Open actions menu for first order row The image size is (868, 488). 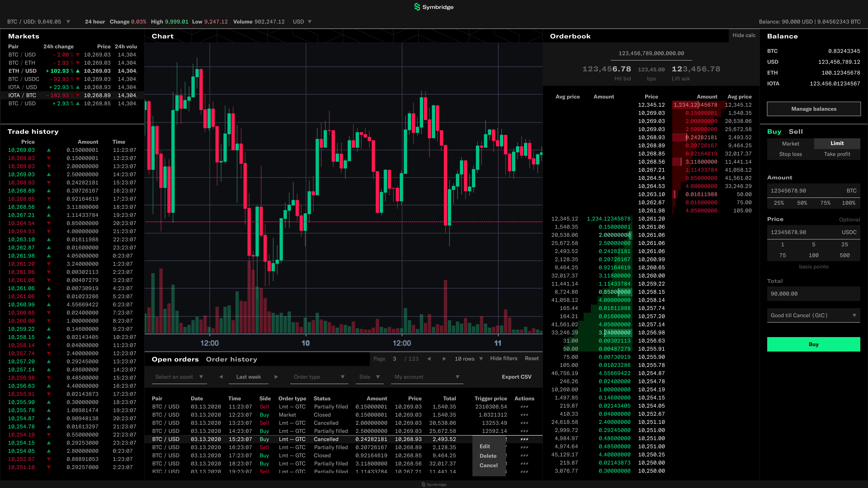pyautogui.click(x=524, y=407)
